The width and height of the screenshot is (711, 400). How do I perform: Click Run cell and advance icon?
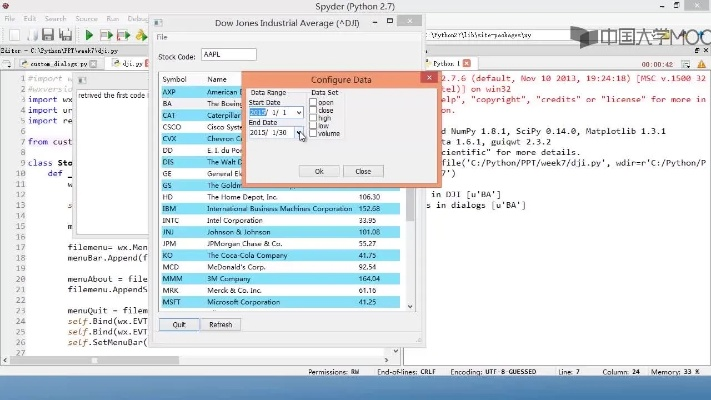pos(123,35)
